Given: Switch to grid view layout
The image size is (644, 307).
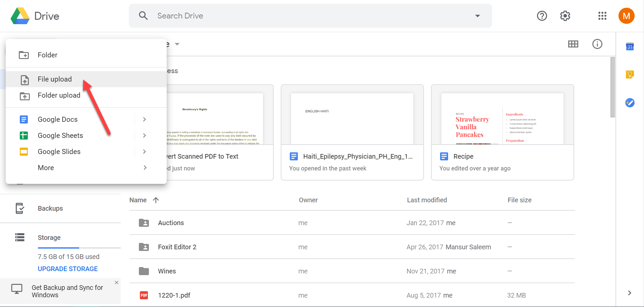Looking at the screenshot, I should [573, 44].
